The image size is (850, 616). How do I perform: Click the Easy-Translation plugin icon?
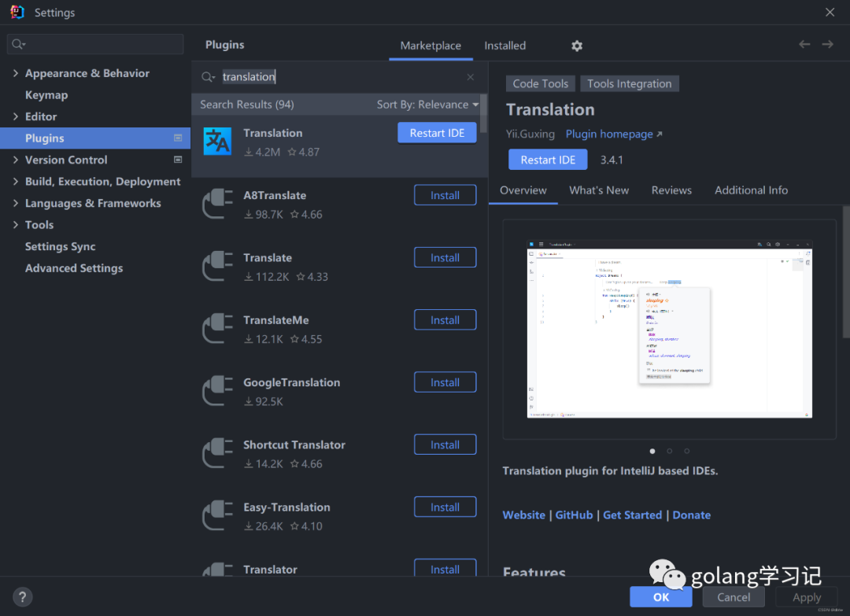[x=217, y=515]
